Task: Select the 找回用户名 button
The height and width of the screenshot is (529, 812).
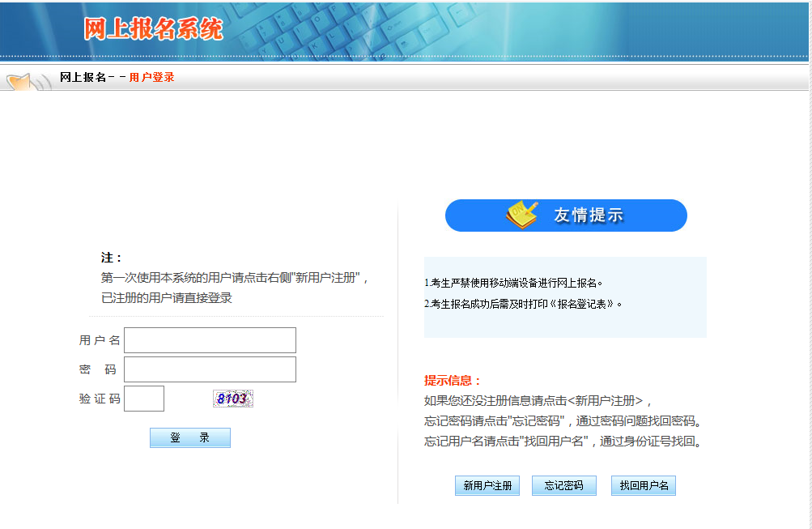Action: pyautogui.click(x=644, y=486)
